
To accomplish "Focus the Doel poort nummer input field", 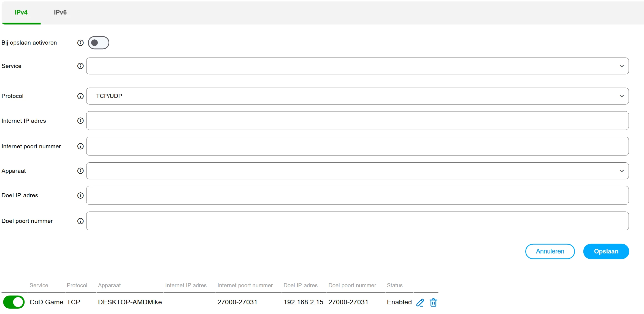I will (x=357, y=221).
